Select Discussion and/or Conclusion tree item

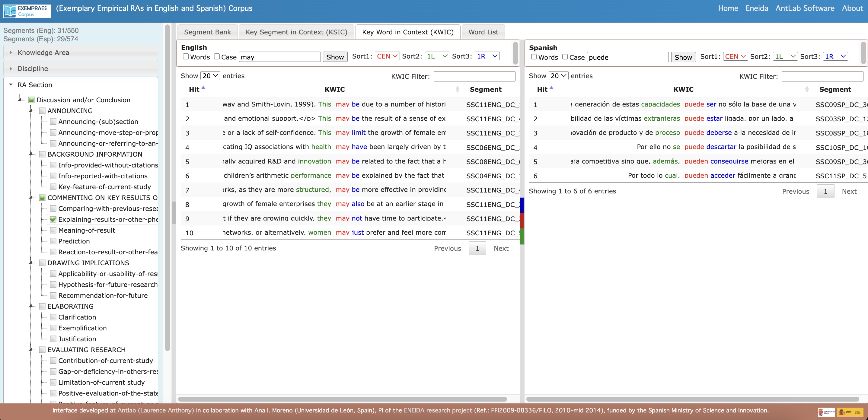[83, 100]
